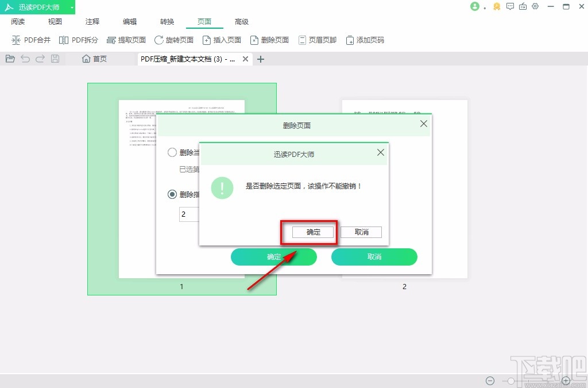Image resolution: width=588 pixels, height=388 pixels.
Task: Open a new document tab with plus button
Action: pyautogui.click(x=261, y=59)
